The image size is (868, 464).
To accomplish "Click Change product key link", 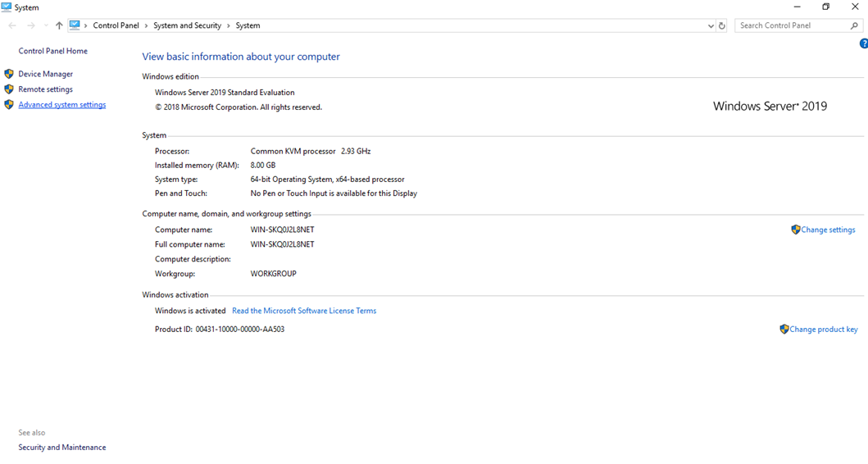I will coord(823,329).
